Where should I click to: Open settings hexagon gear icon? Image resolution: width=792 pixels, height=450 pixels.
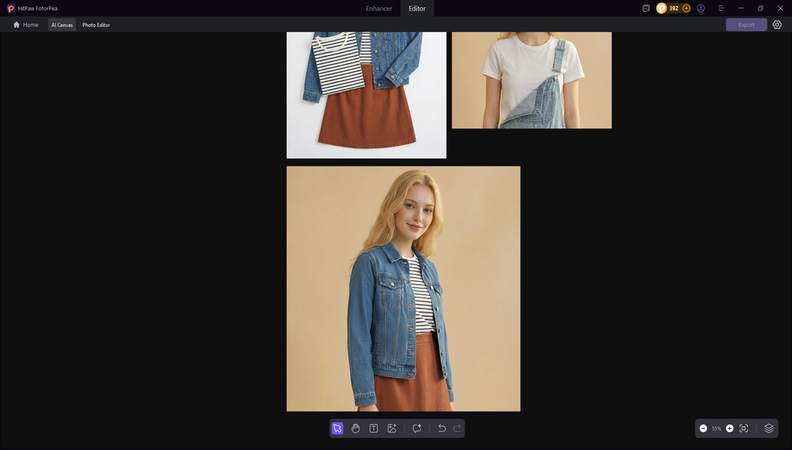(777, 24)
